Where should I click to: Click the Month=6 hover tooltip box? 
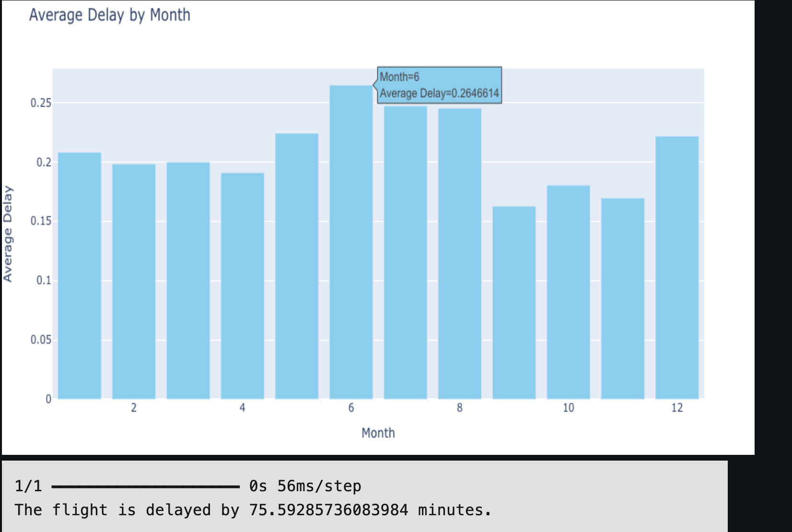(x=439, y=85)
